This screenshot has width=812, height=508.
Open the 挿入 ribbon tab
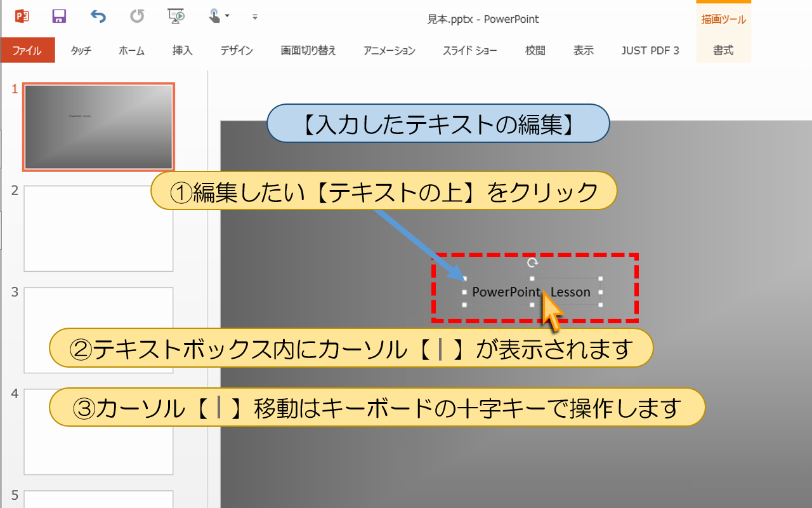182,51
